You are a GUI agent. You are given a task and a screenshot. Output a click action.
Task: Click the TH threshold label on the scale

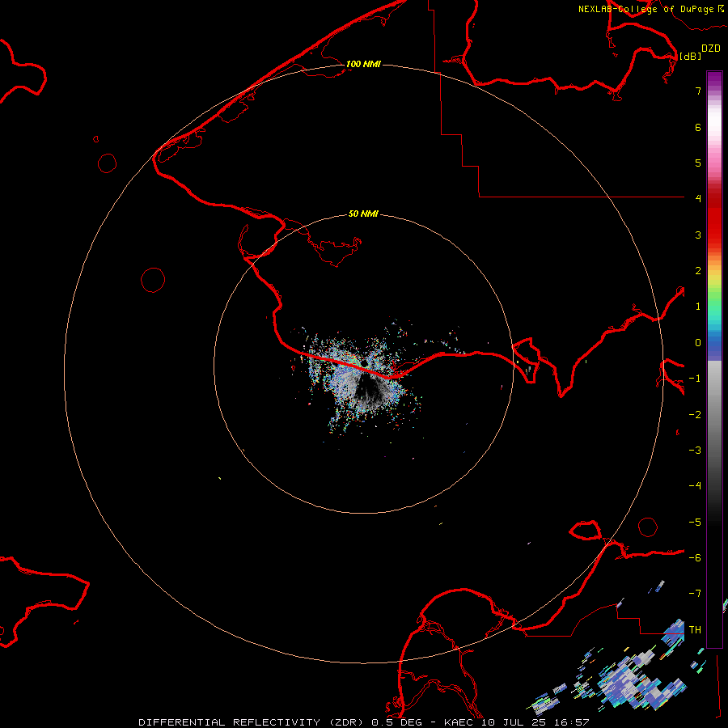695,629
